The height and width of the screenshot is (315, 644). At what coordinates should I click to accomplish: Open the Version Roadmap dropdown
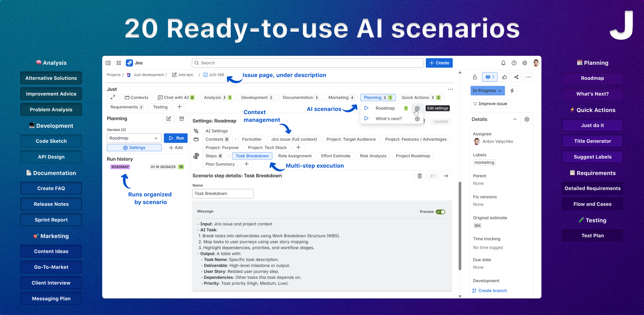pyautogui.click(x=134, y=138)
